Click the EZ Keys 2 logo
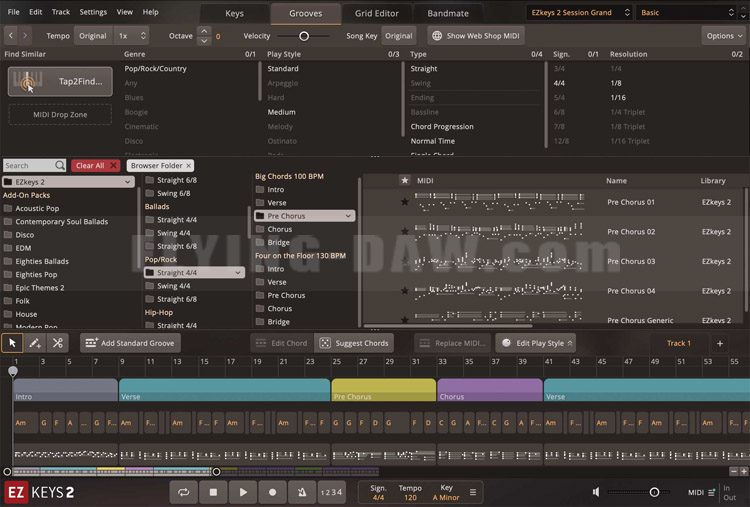750x507 pixels. (x=39, y=492)
